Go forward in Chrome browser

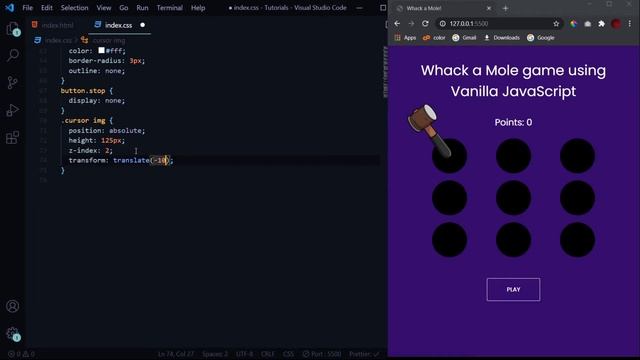pos(411,24)
